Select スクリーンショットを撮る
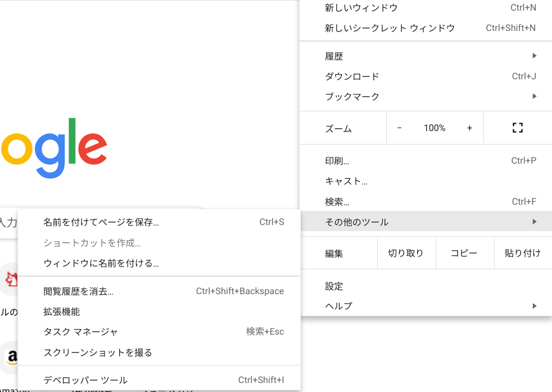 [x=159, y=352]
